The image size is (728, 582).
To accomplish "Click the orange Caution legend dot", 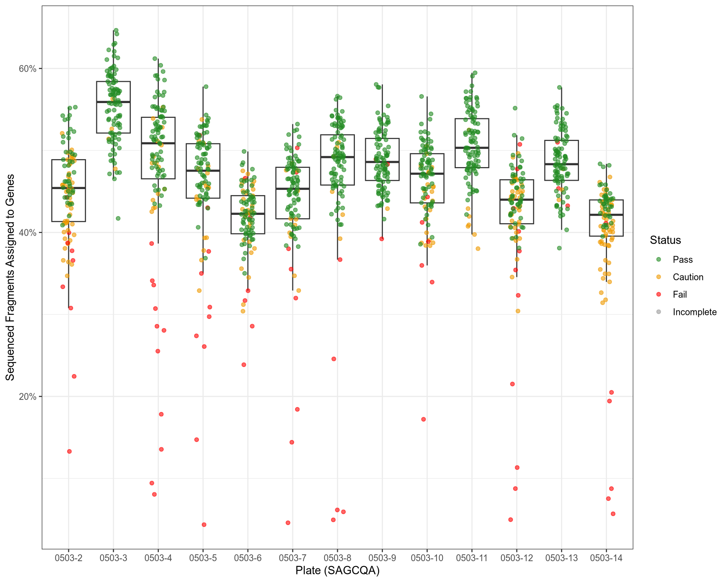I will pos(659,277).
